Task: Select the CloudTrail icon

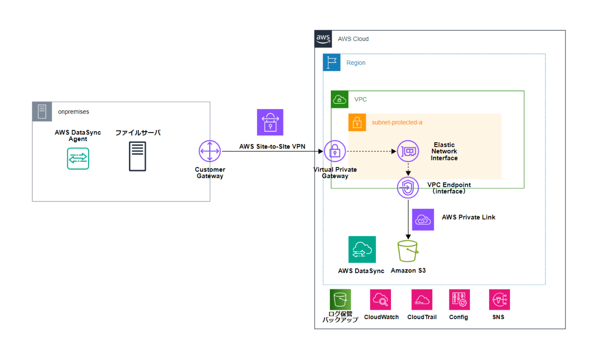Action: pos(422,300)
